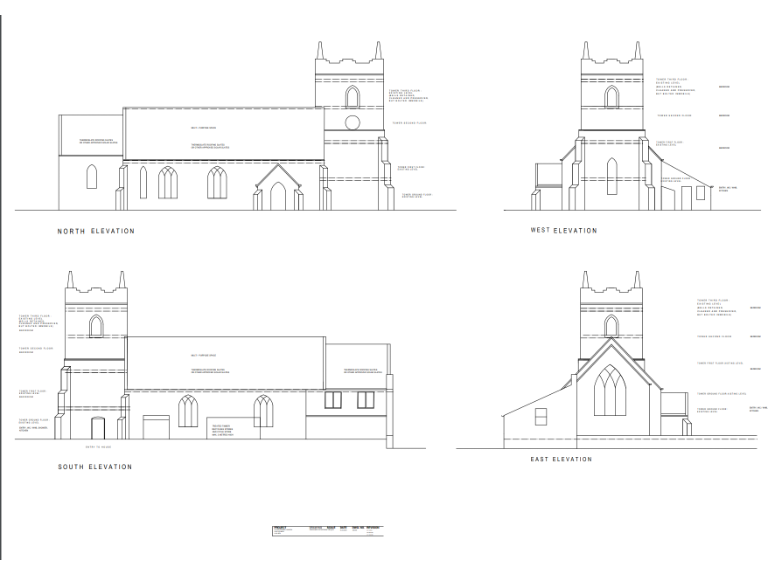The image size is (768, 576).
Task: Click the South Elevation title label
Action: coord(95,467)
